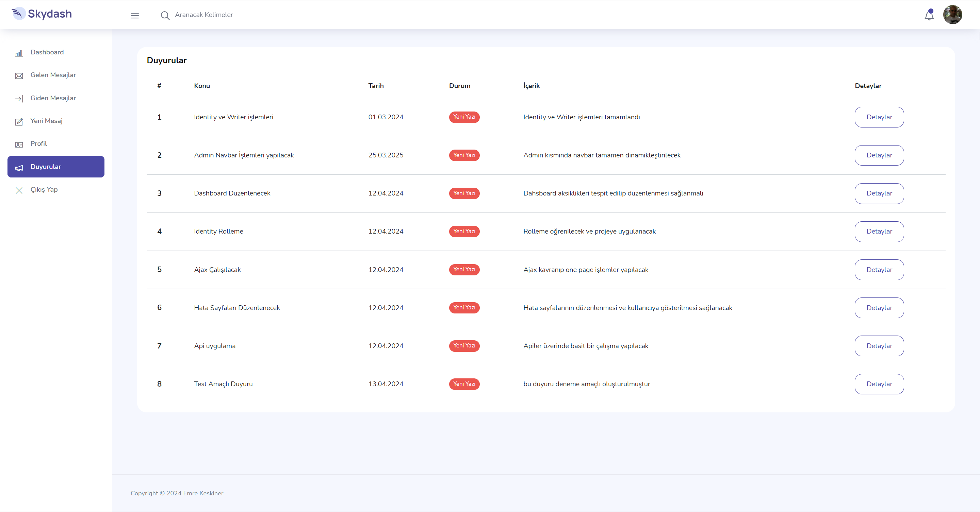The height and width of the screenshot is (512, 980).
Task: Select Duyurular in the sidebar
Action: [x=56, y=167]
